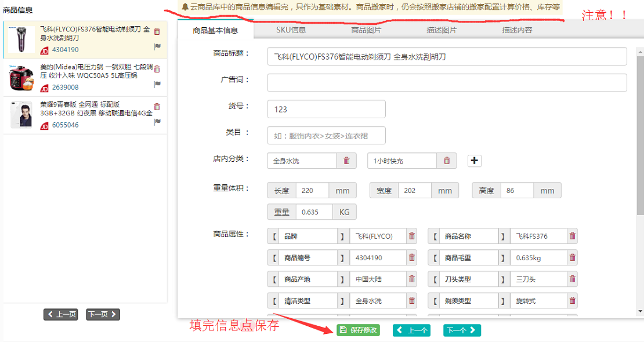Edit the 三刀头 blade type value

pyautogui.click(x=539, y=279)
